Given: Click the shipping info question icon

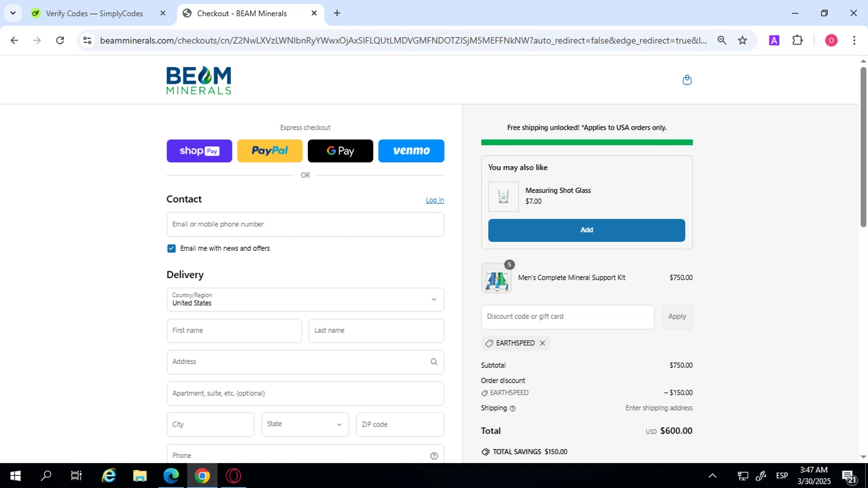Looking at the screenshot, I should pos(513,409).
